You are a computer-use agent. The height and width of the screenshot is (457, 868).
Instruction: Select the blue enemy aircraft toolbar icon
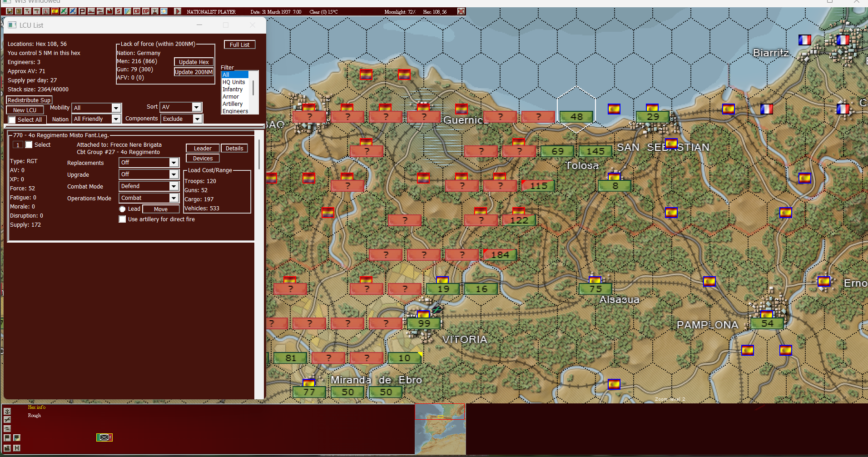pos(73,11)
